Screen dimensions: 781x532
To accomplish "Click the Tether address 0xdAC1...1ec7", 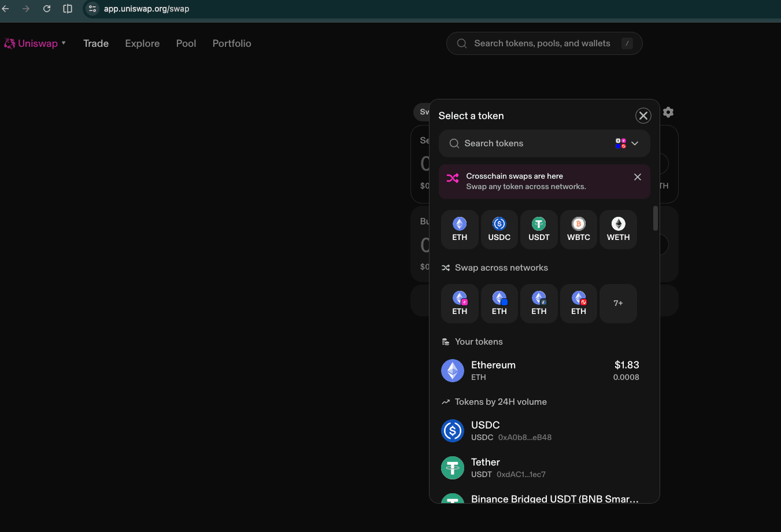I will point(521,475).
